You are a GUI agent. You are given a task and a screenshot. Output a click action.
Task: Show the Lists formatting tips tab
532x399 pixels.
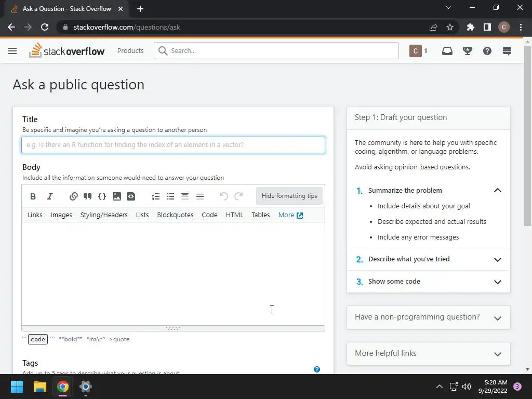click(142, 215)
